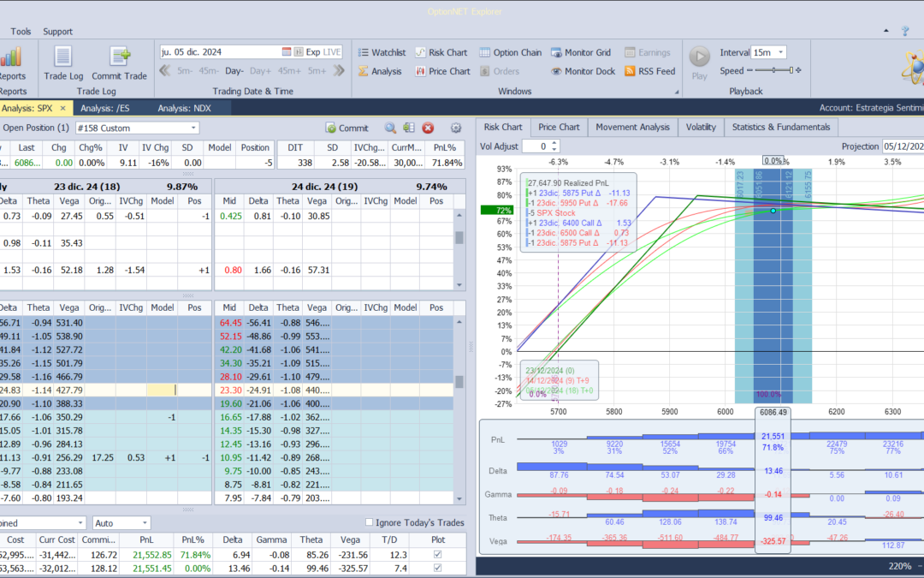
Task: Click the red delete X icon
Action: click(x=429, y=128)
